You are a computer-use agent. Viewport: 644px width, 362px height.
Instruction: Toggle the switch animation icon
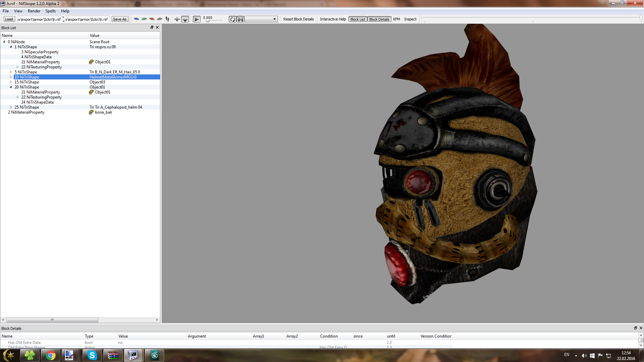click(240, 19)
